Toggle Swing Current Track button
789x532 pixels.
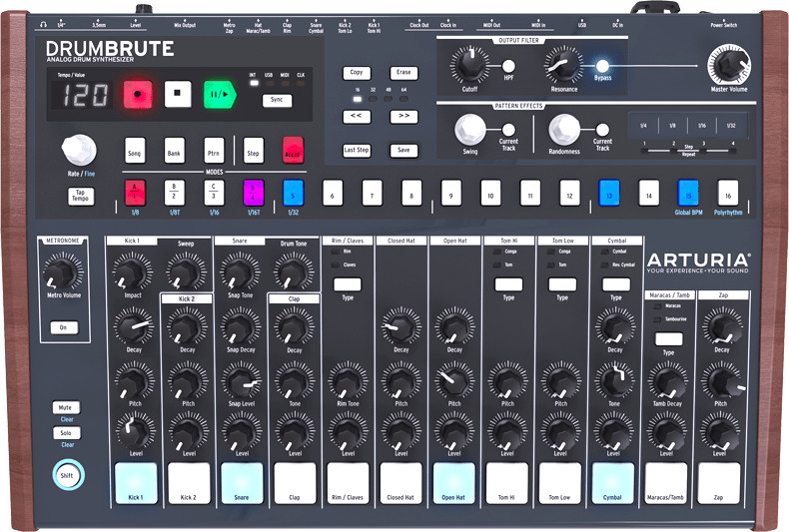[508, 130]
